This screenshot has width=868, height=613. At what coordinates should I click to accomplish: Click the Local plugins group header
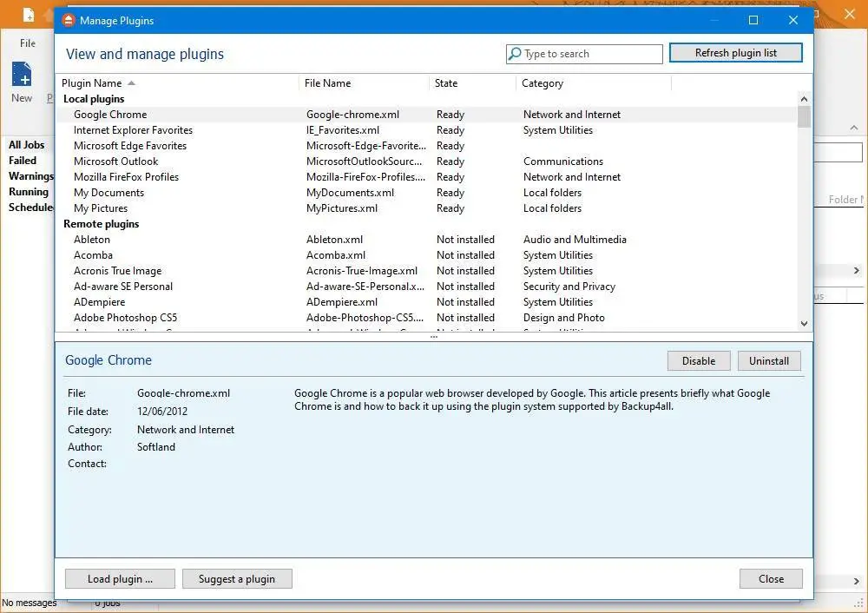point(94,99)
